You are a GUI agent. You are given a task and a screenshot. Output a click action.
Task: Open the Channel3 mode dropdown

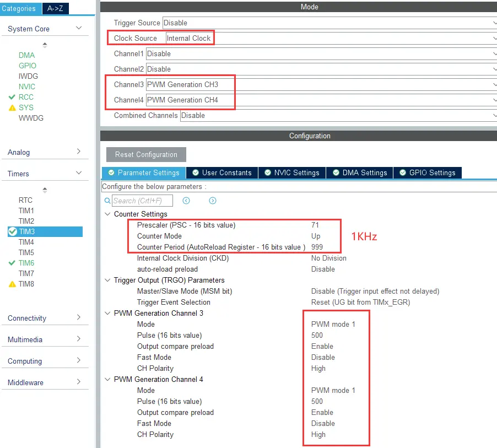click(x=494, y=85)
